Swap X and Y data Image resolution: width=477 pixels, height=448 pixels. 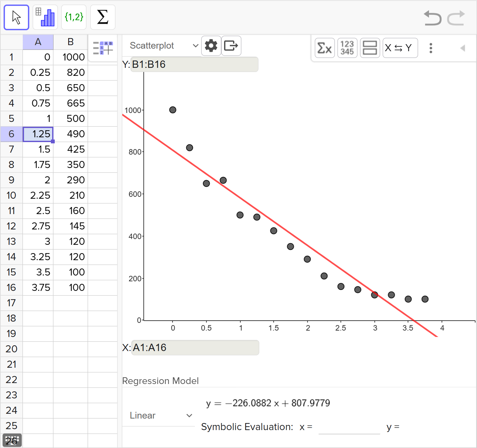coord(400,48)
